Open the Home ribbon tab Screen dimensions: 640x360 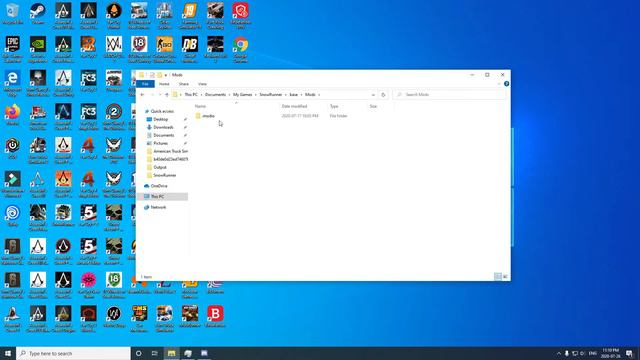pyautogui.click(x=164, y=84)
